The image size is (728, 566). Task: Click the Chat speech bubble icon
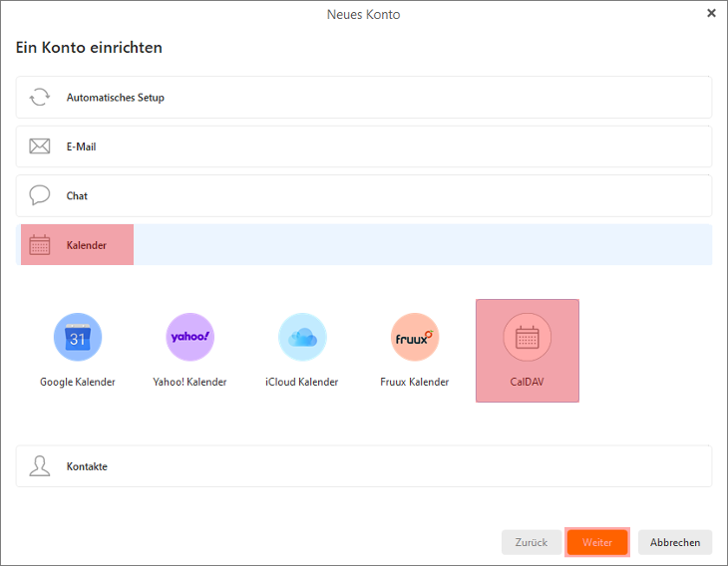click(40, 195)
